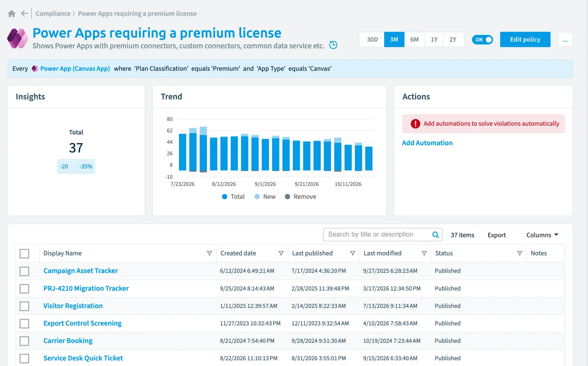Filter the Last modified column
Screen dimensions: 588x366
(x=424, y=253)
